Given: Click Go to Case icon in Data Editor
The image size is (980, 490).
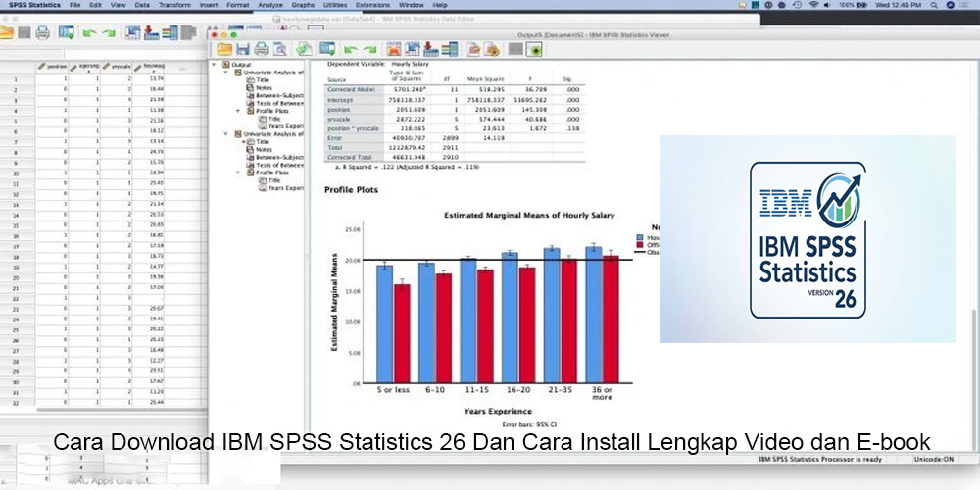Looking at the screenshot, I should [x=132, y=32].
